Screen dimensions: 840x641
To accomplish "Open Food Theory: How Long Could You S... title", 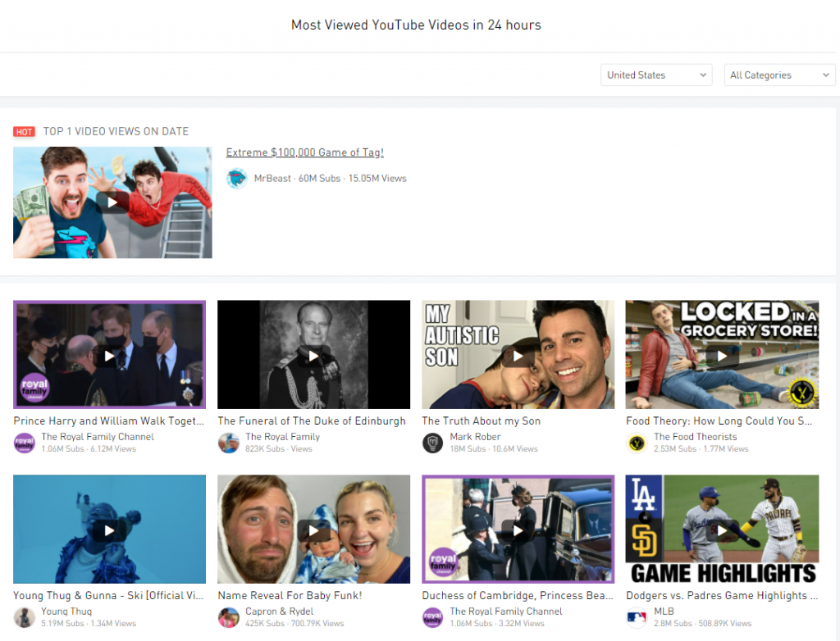I will (719, 421).
